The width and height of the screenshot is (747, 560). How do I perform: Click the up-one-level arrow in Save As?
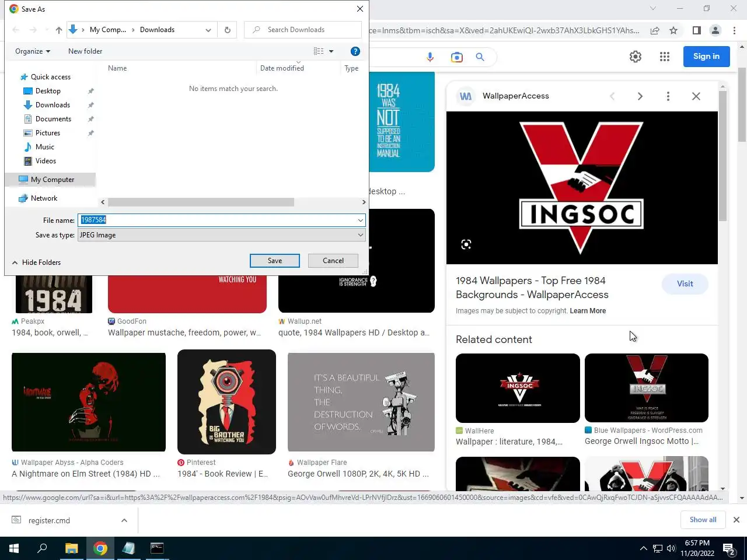(x=58, y=30)
